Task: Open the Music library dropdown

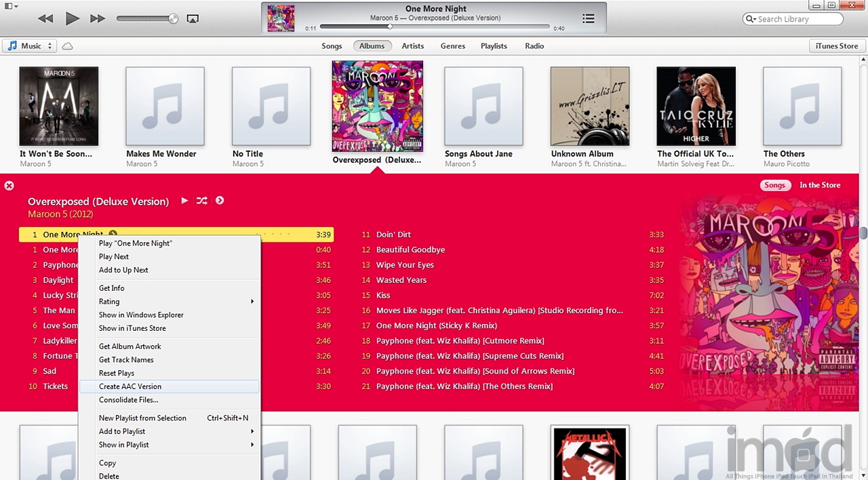Action: pos(28,46)
